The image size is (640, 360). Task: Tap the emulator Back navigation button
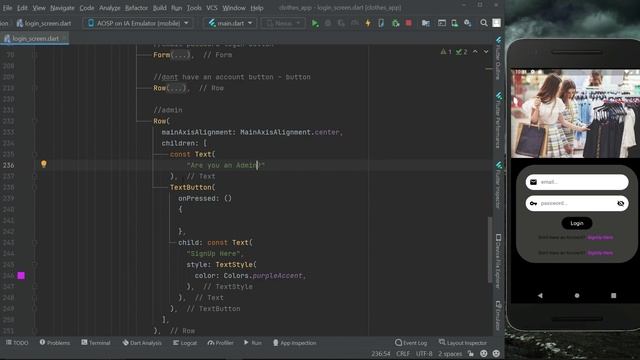540,296
